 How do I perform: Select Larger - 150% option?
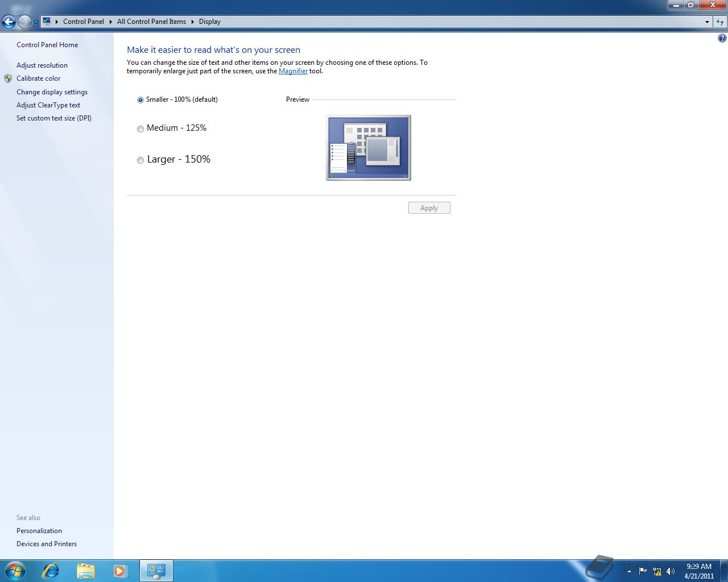click(173, 160)
